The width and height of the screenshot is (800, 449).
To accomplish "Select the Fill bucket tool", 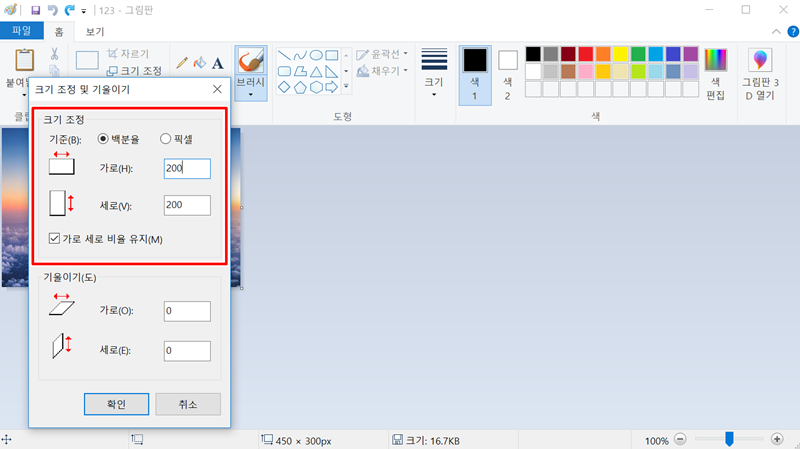I will (199, 63).
